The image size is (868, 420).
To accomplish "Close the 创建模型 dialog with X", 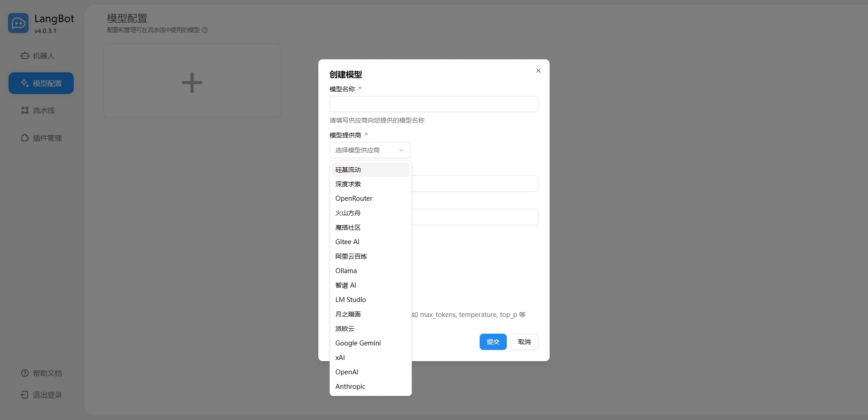I will coord(538,71).
